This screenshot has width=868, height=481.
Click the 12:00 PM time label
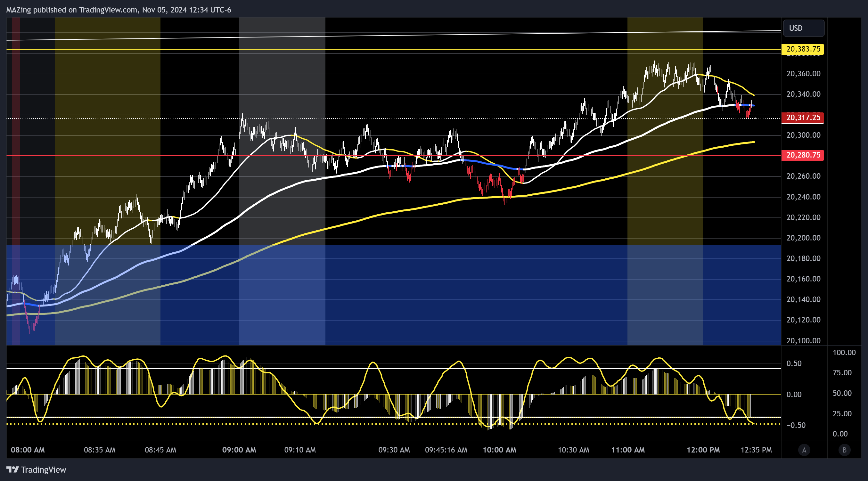coord(703,450)
